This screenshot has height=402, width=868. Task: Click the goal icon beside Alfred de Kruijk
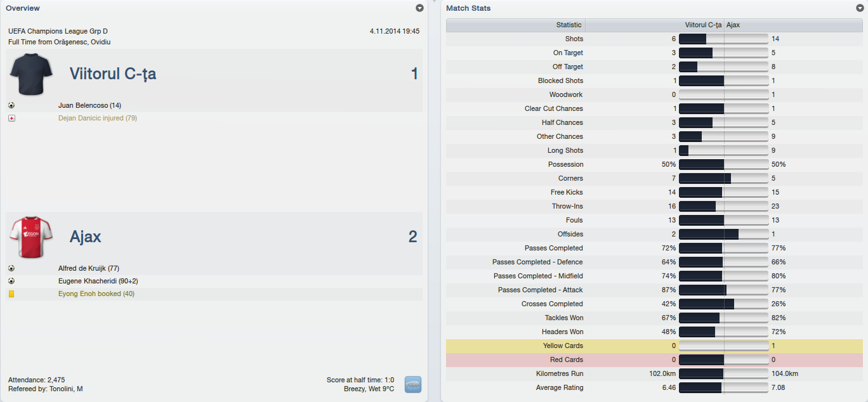(x=11, y=268)
